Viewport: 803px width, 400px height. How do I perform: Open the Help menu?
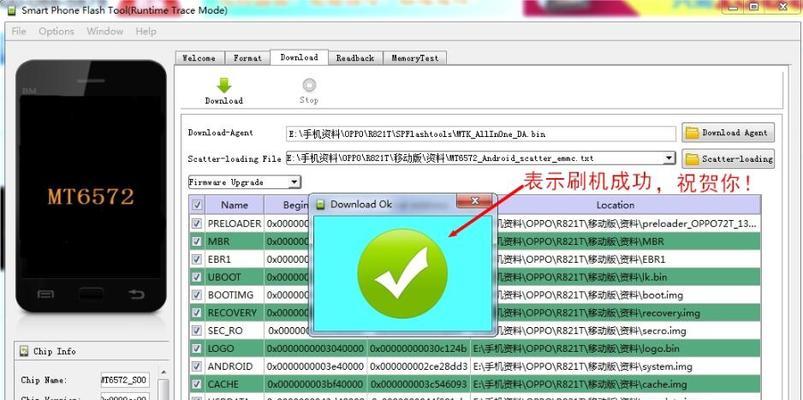click(x=146, y=31)
